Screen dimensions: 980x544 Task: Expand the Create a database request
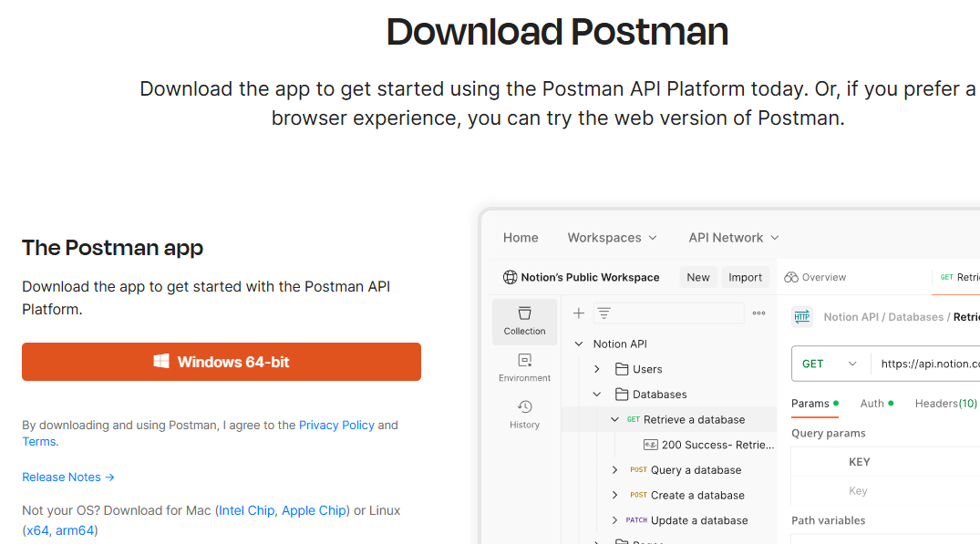pyautogui.click(x=614, y=496)
